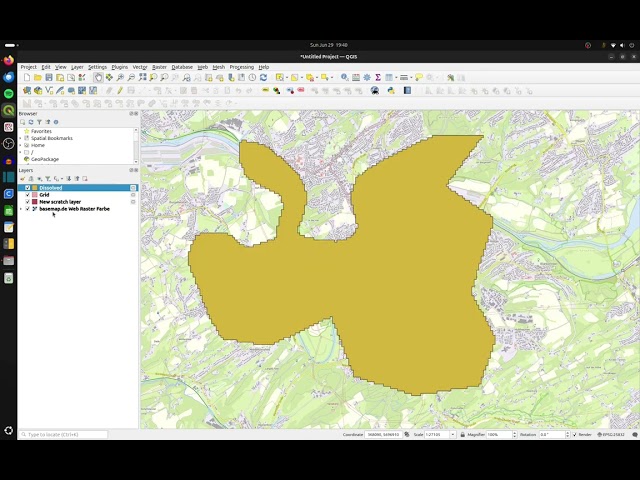Click the New Shapefile Layer icon
640x480 pixels.
click(49, 91)
